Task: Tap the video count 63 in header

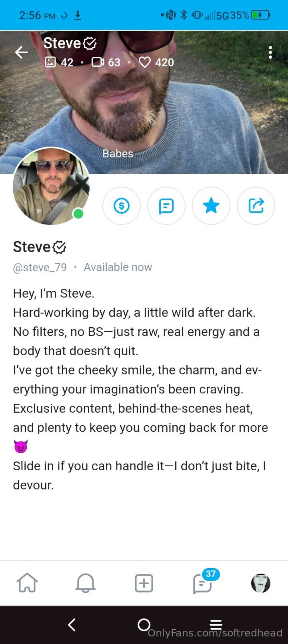Action: pyautogui.click(x=106, y=62)
